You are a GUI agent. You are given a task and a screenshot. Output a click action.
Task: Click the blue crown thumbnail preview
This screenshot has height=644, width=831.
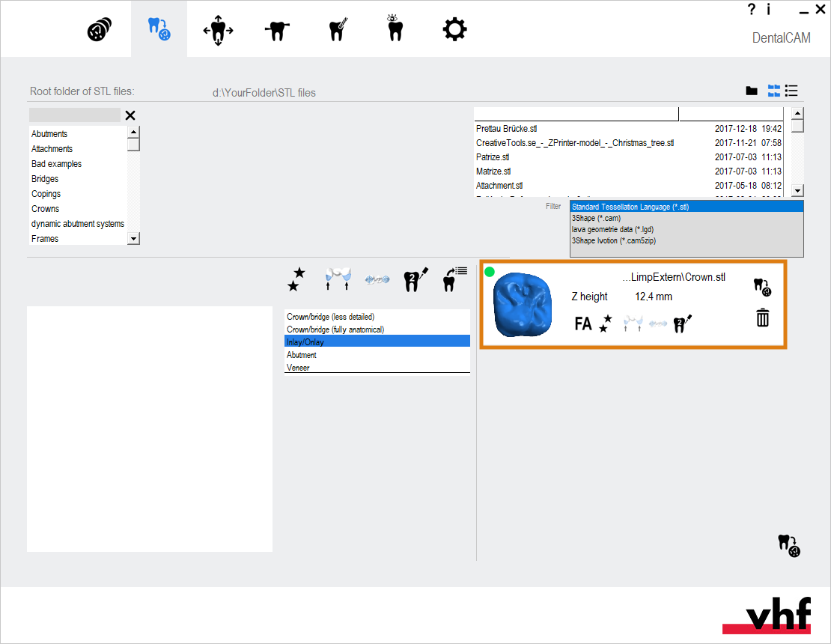point(523,303)
